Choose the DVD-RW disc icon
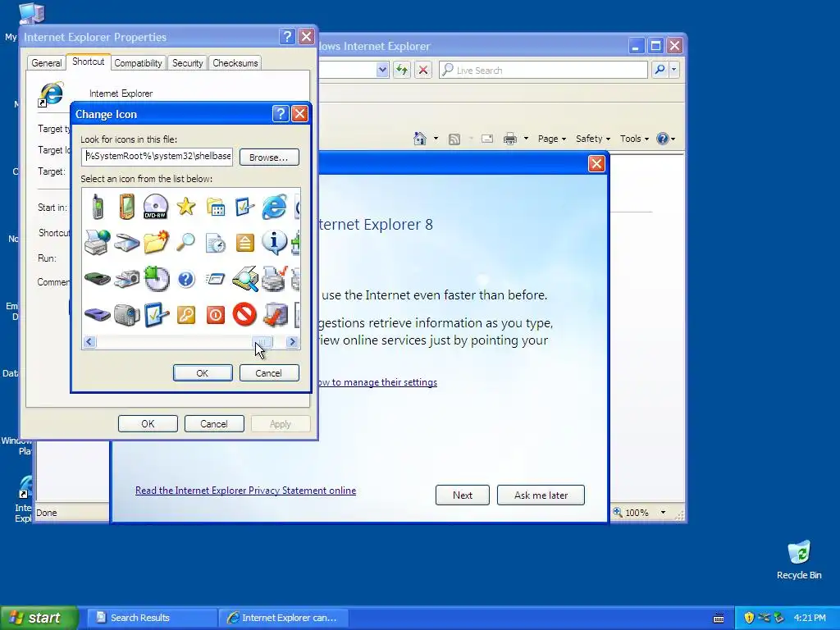Viewport: 840px width, 630px height. [156, 207]
